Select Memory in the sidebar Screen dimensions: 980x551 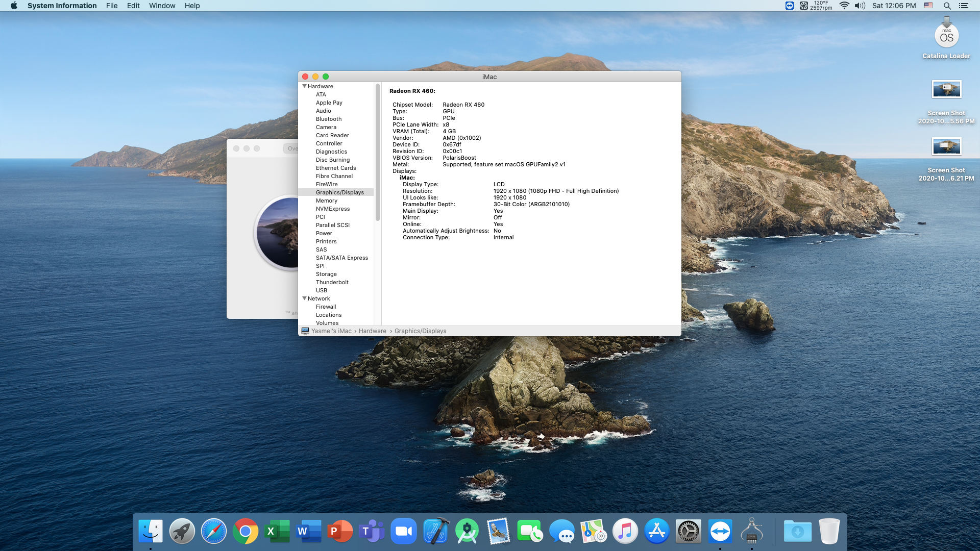pos(326,201)
